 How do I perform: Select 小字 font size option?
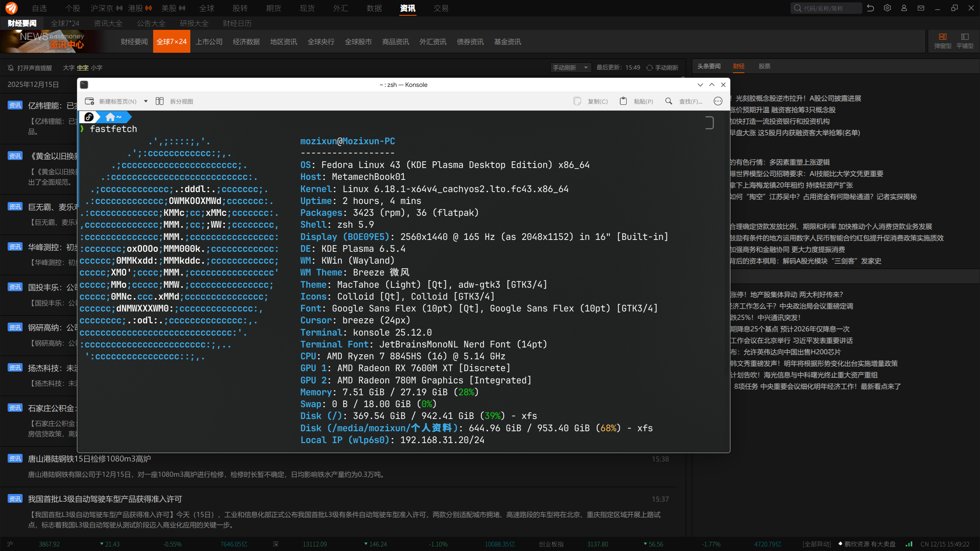click(96, 68)
